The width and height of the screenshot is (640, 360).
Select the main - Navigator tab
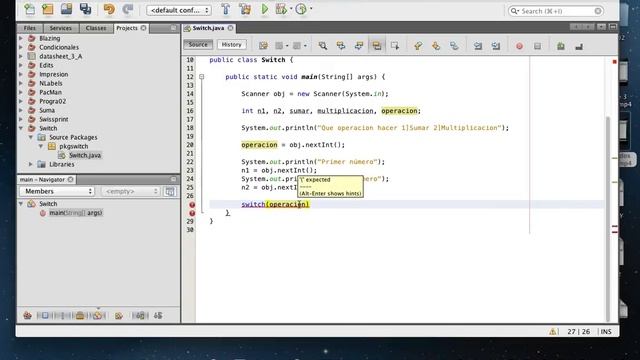click(42, 179)
